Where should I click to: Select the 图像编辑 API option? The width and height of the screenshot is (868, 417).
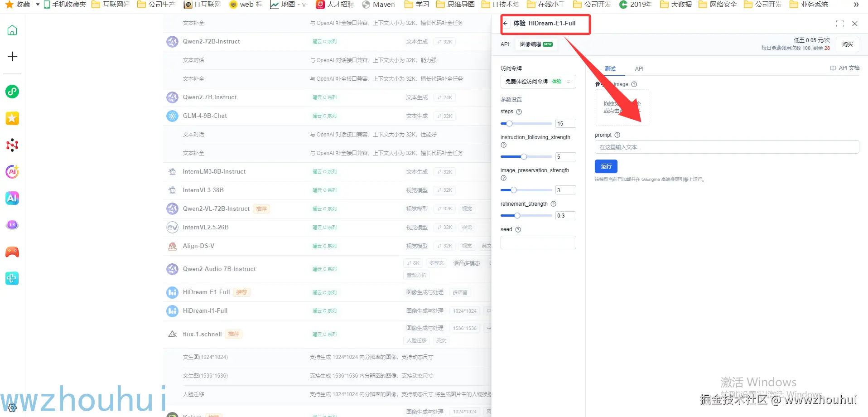536,44
